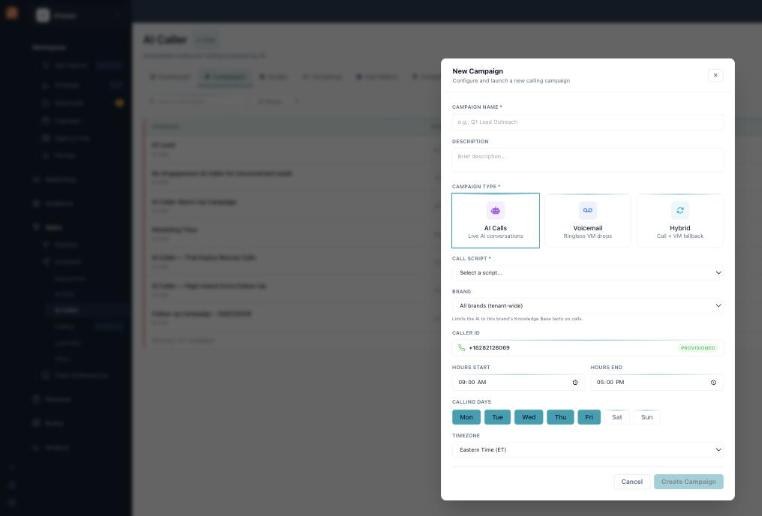Expand the Brand dropdown showing All brands
The height and width of the screenshot is (516, 762).
tap(588, 306)
